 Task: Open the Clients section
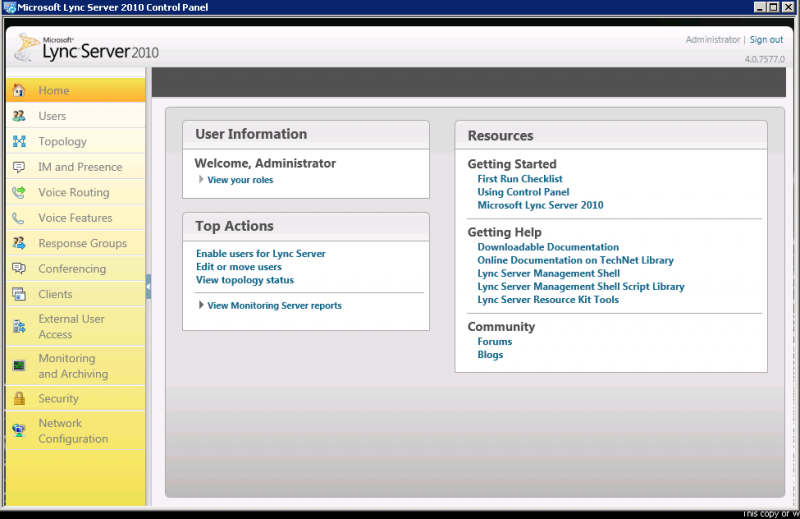pyautogui.click(x=76, y=294)
